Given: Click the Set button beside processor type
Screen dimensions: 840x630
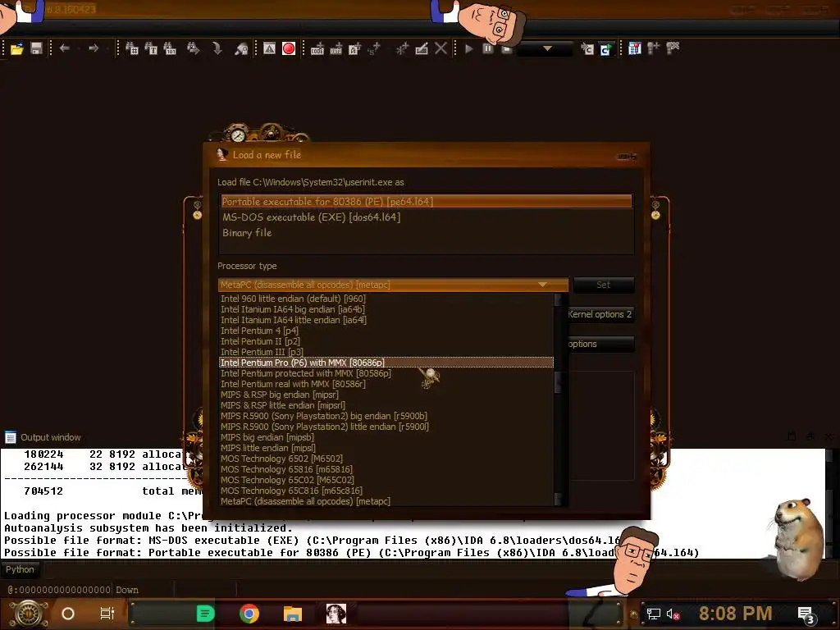Looking at the screenshot, I should tap(603, 285).
